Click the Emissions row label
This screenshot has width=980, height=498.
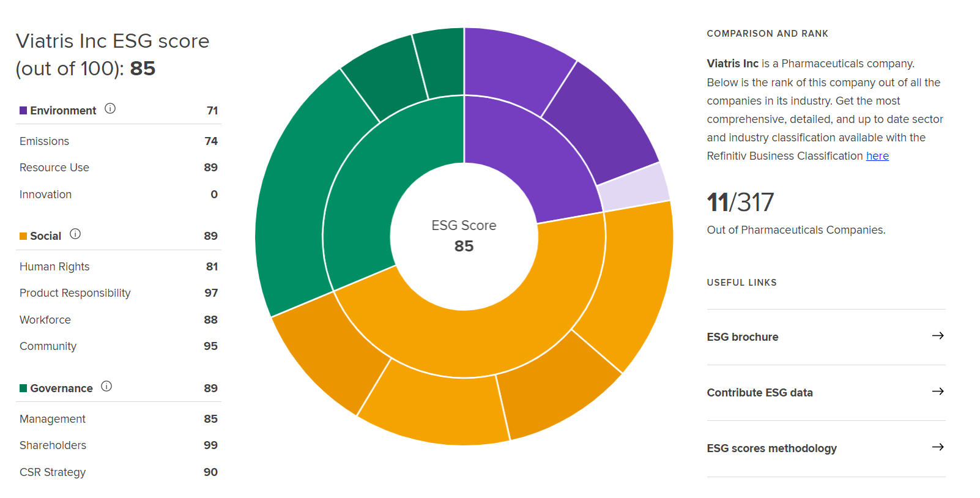(x=44, y=141)
